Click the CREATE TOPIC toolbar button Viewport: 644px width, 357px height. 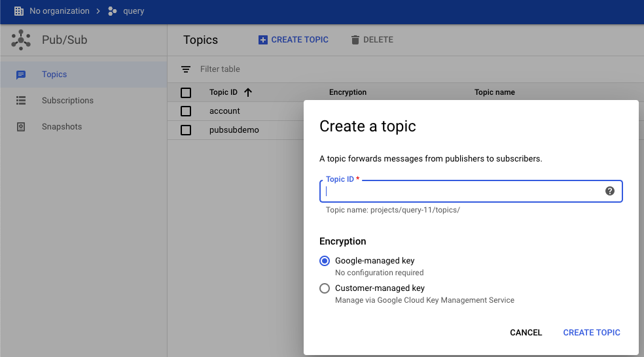[293, 40]
